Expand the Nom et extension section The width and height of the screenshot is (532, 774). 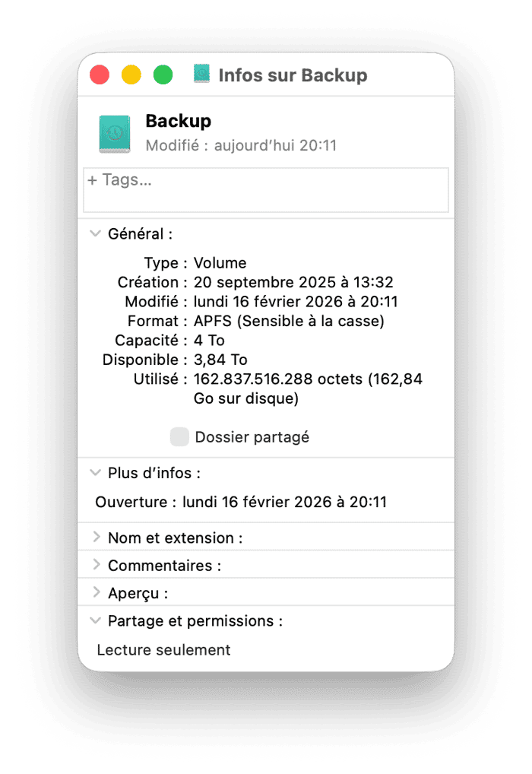tap(96, 538)
